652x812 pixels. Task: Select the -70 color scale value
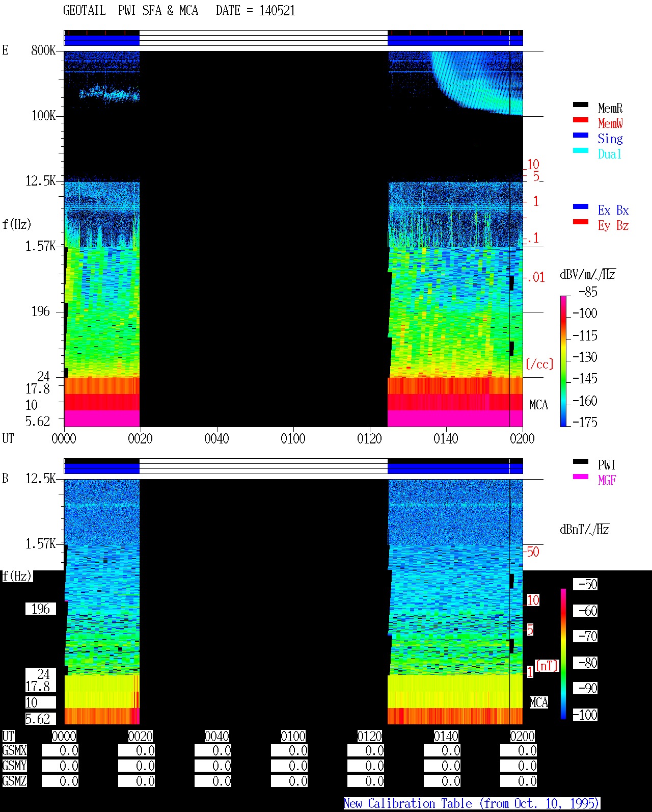coord(585,636)
